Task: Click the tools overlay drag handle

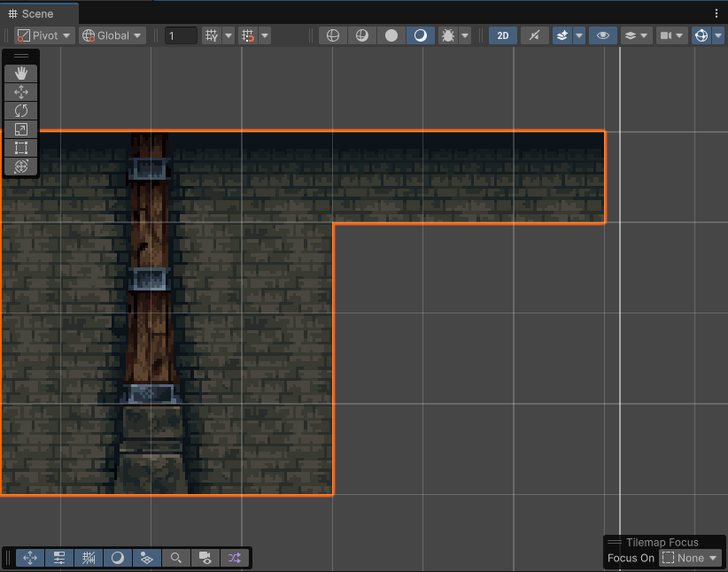Action: (21, 56)
